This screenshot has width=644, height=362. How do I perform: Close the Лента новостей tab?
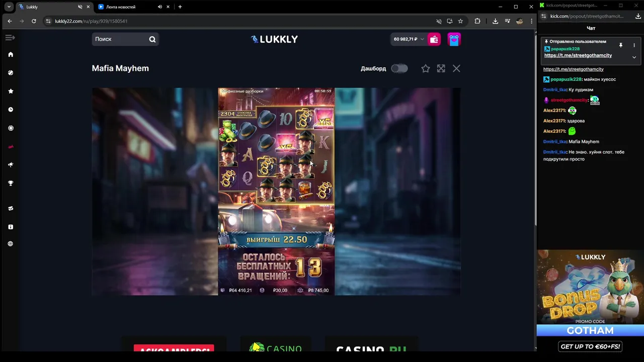click(169, 7)
